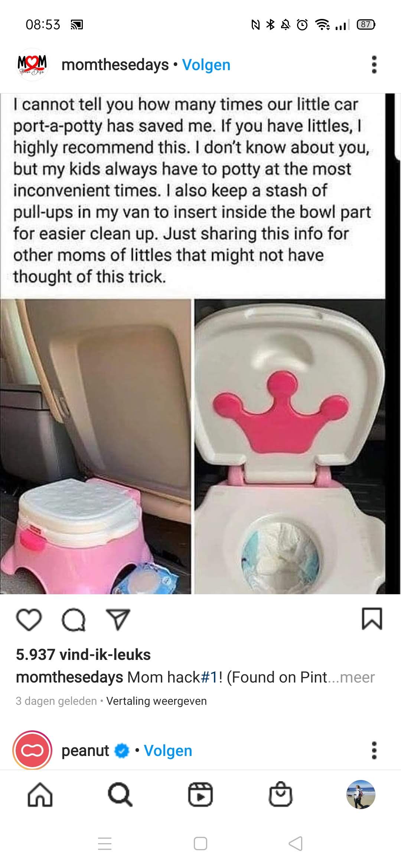Open comments with the speech bubble icon

coord(74,619)
